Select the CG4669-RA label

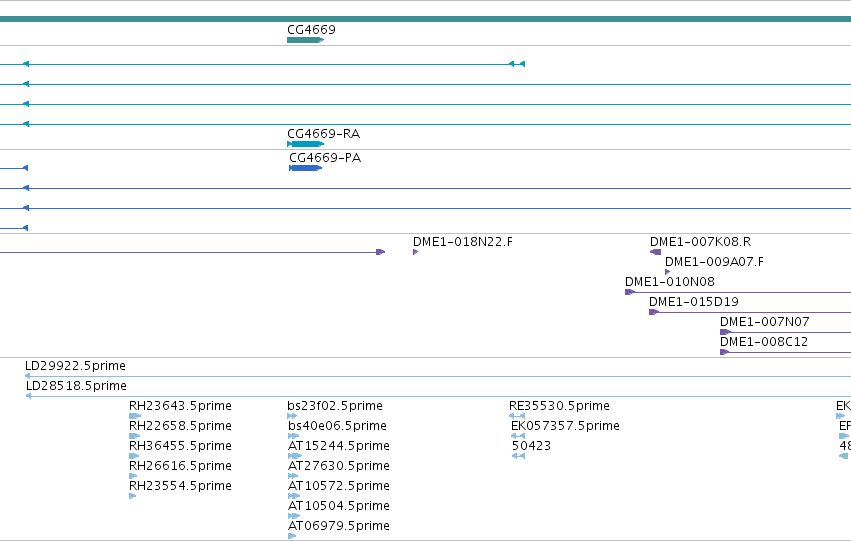[x=323, y=133]
